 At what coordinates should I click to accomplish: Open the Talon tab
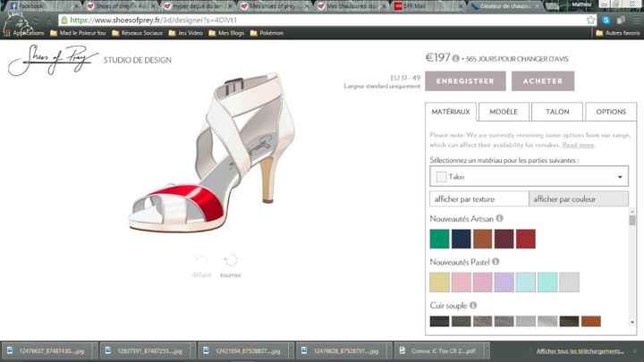point(557,112)
